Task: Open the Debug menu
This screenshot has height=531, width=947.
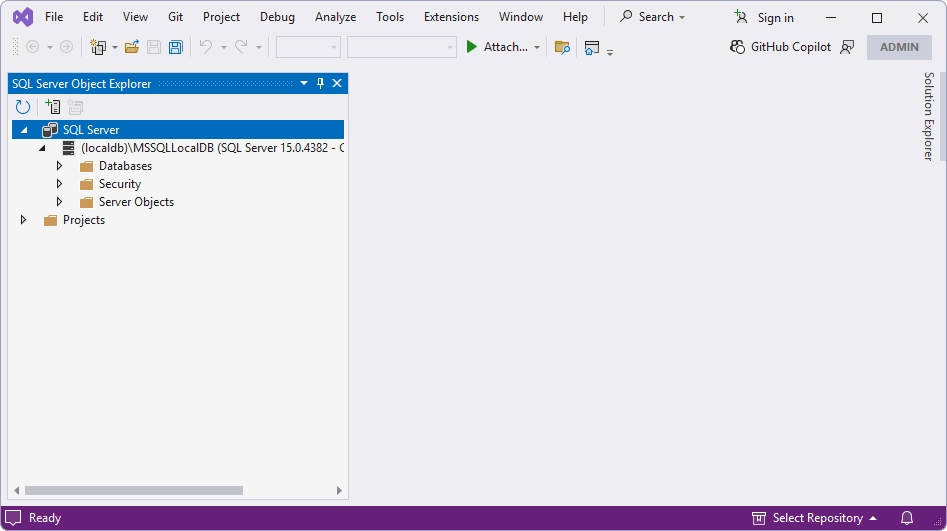Action: pyautogui.click(x=277, y=17)
